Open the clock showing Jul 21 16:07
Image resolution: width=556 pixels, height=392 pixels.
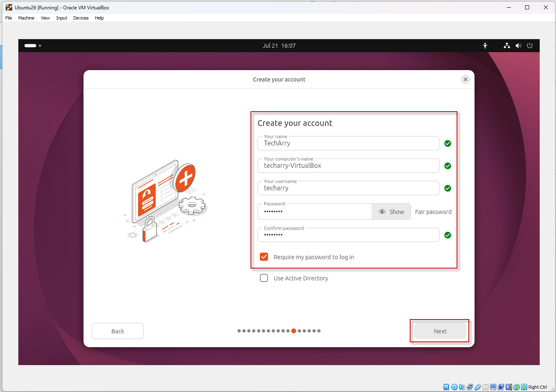pos(279,46)
